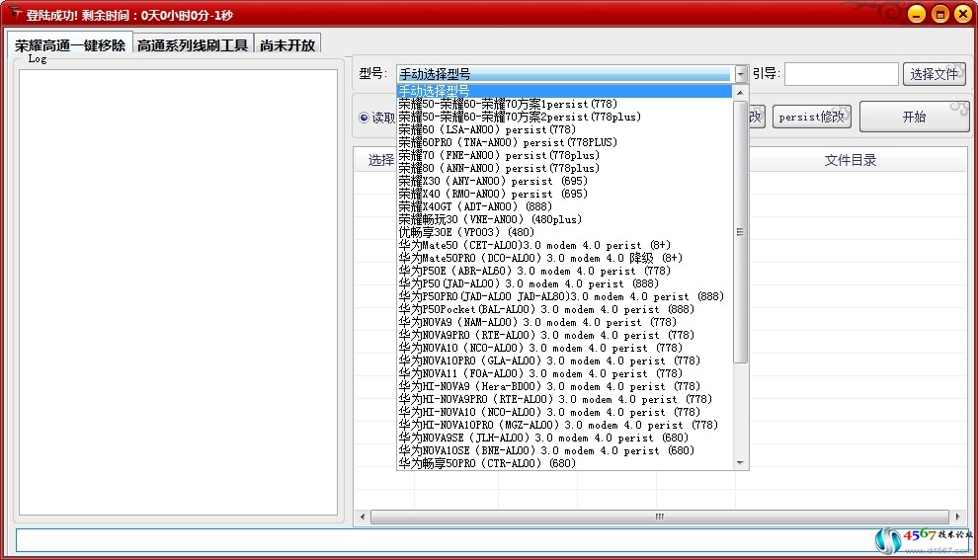
Task: Select 华为NOVA10PRO (GLA-AL00) entry
Action: (564, 360)
